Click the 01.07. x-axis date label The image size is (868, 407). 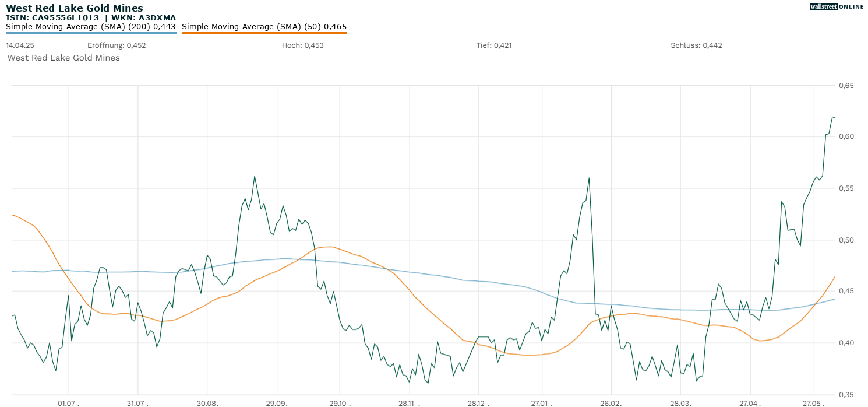69,402
